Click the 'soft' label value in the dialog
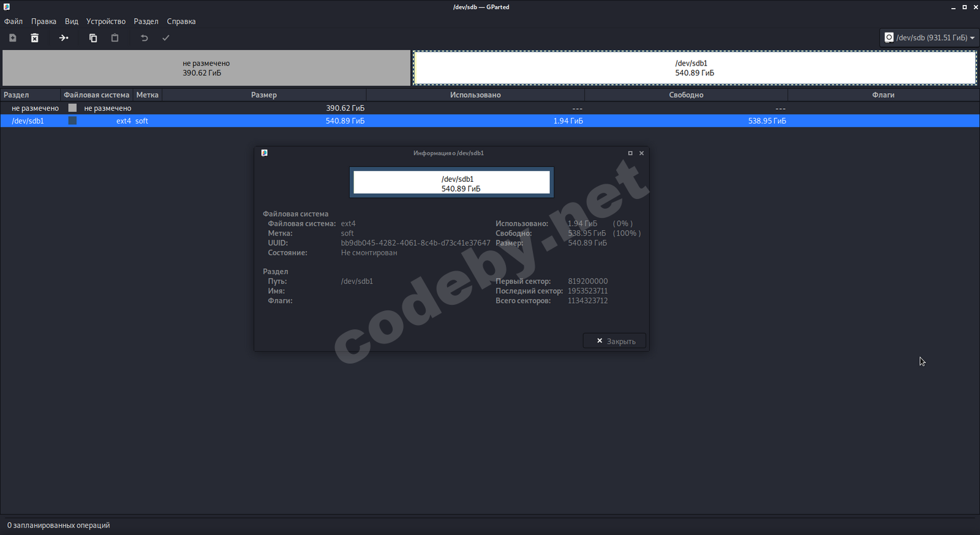Screen dimensions: 980x535 347,233
